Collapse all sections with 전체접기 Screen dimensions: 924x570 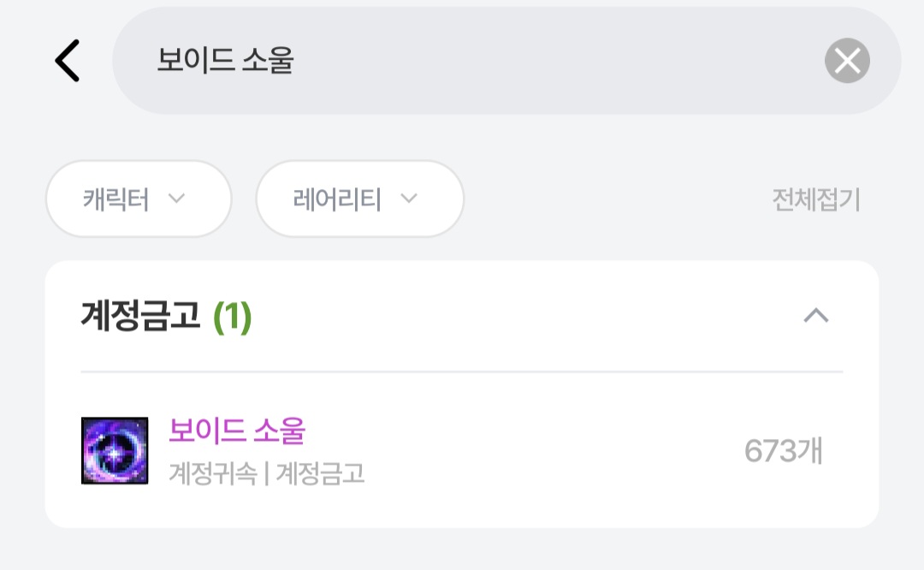pyautogui.click(x=816, y=199)
